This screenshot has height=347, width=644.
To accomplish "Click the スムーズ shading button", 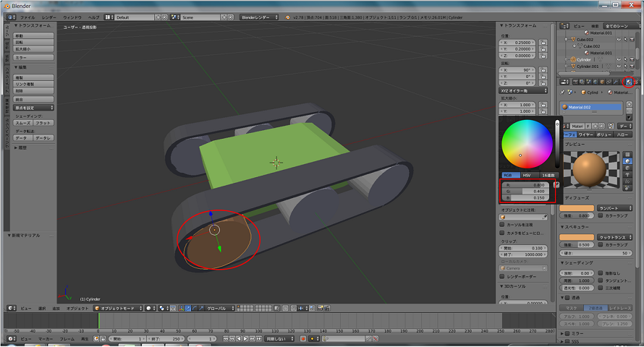I will click(x=23, y=123).
